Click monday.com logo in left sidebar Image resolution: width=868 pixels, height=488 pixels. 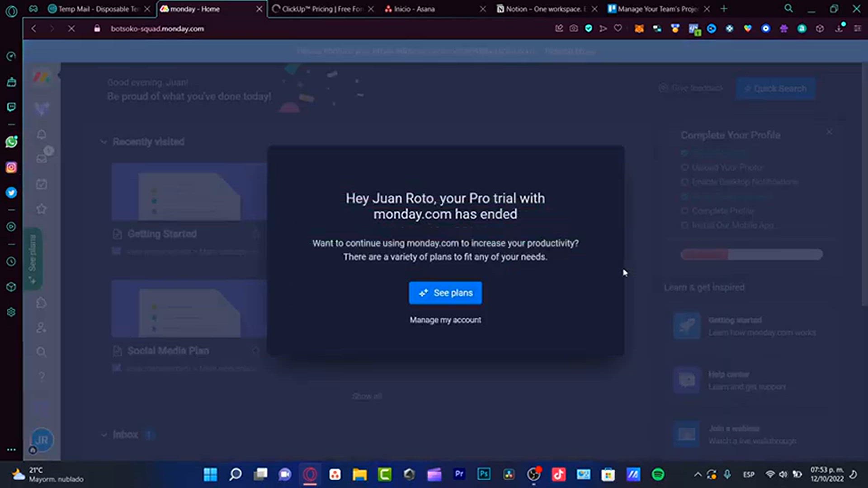[42, 77]
